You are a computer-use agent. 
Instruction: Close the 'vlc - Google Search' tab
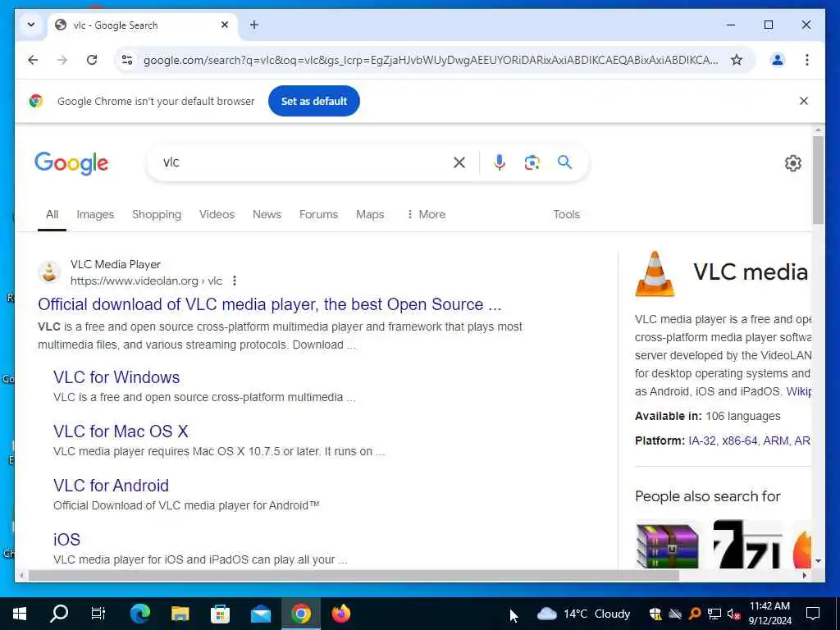click(x=225, y=25)
